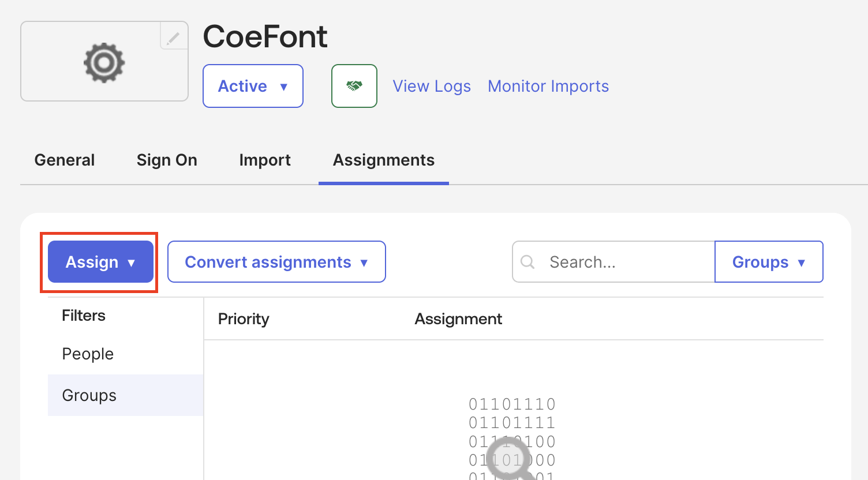Click the Assignment column header
Viewport: 868px width, 480px height.
click(458, 319)
